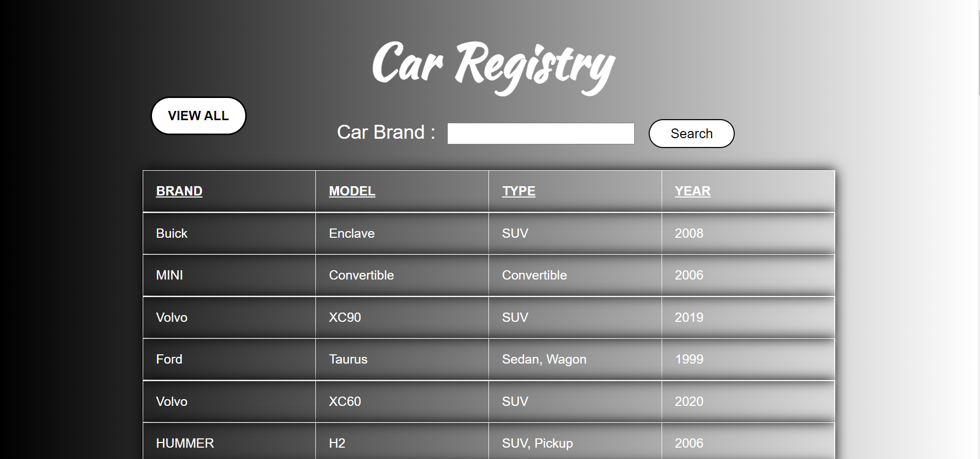Image resolution: width=980 pixels, height=459 pixels.
Task: Click the year 1999 cell
Action: (x=748, y=359)
